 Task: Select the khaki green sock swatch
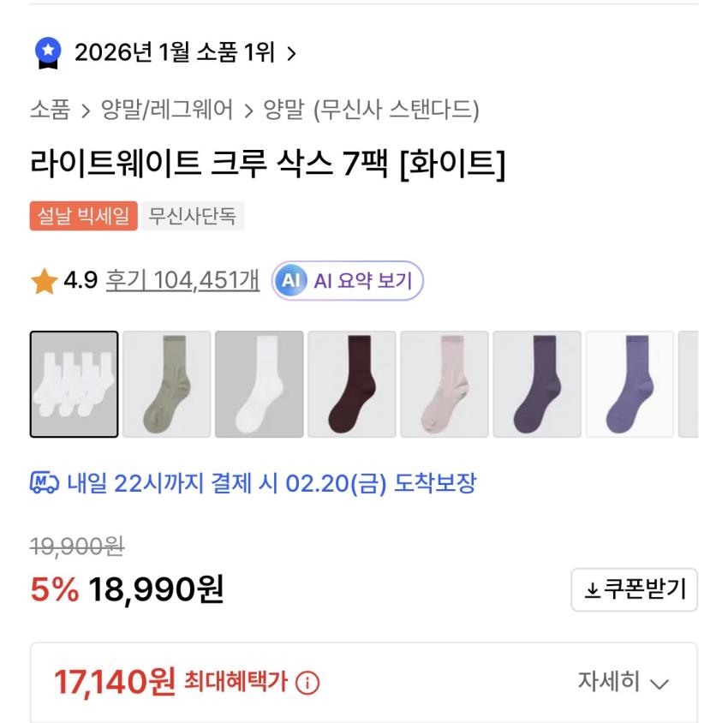click(166, 385)
